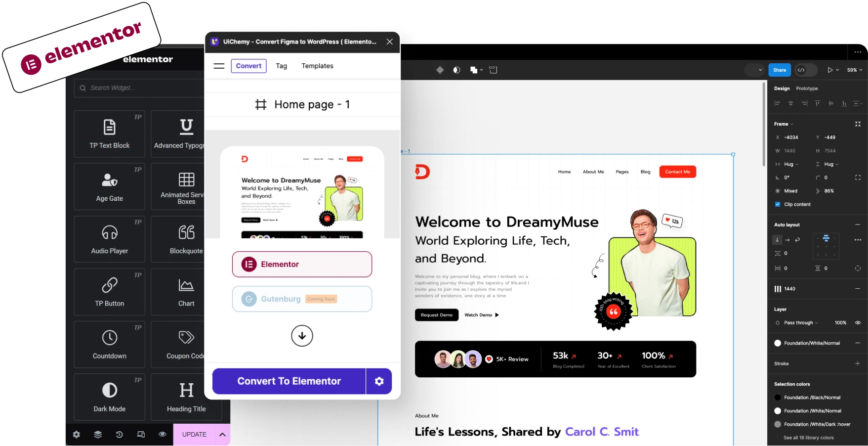Toggle Figma Dev Mode switch
868x446 pixels.
[806, 70]
